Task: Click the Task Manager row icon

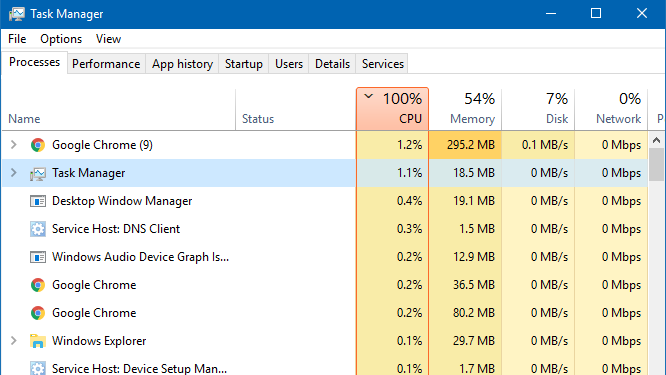Action: click(38, 173)
